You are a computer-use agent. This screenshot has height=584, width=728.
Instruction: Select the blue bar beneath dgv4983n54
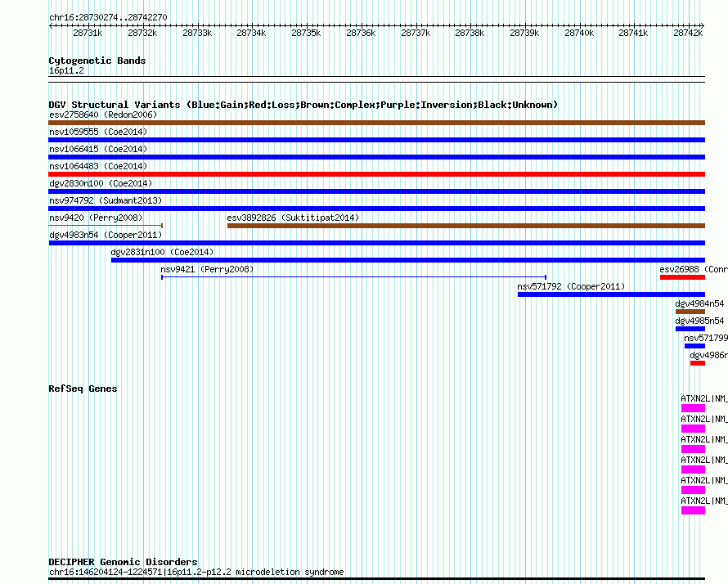tap(376, 243)
